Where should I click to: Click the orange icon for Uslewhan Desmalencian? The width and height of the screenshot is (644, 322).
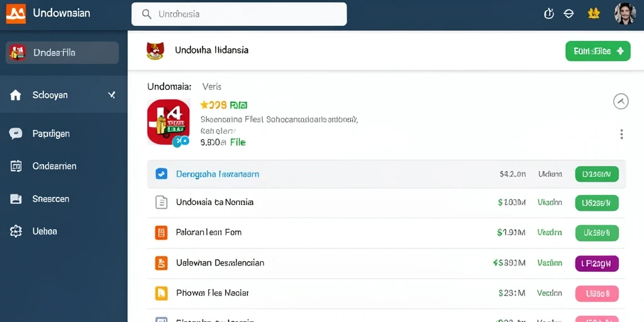[x=162, y=263]
